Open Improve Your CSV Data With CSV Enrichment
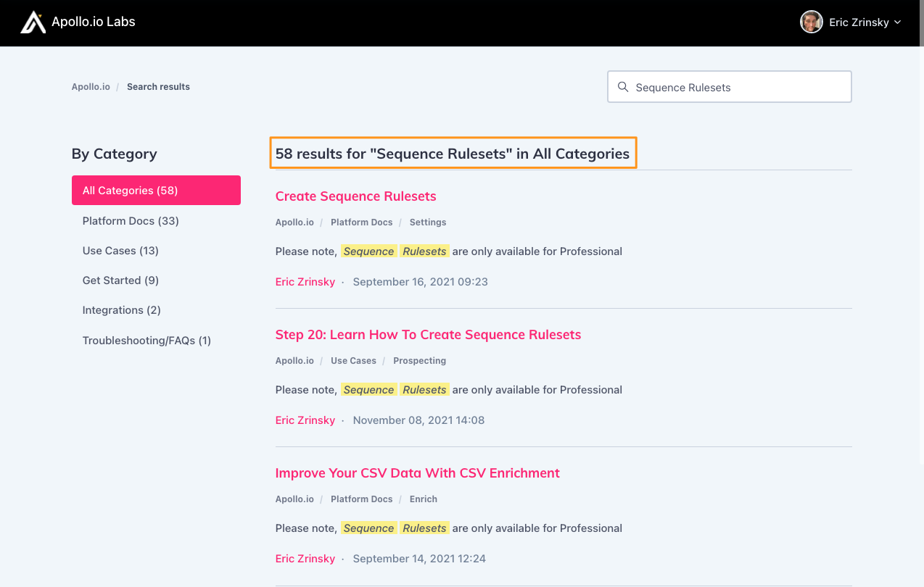This screenshot has height=587, width=924. tap(418, 472)
